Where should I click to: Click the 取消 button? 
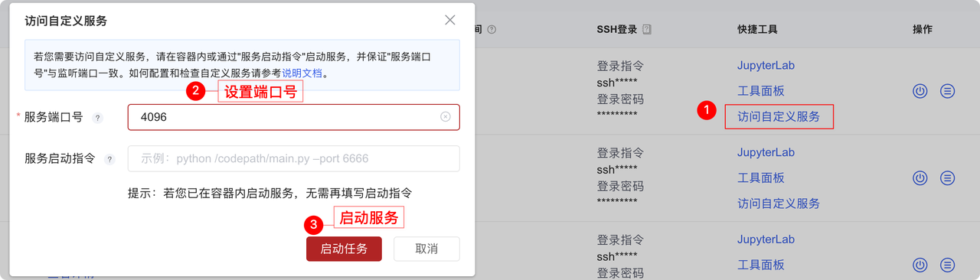point(426,249)
